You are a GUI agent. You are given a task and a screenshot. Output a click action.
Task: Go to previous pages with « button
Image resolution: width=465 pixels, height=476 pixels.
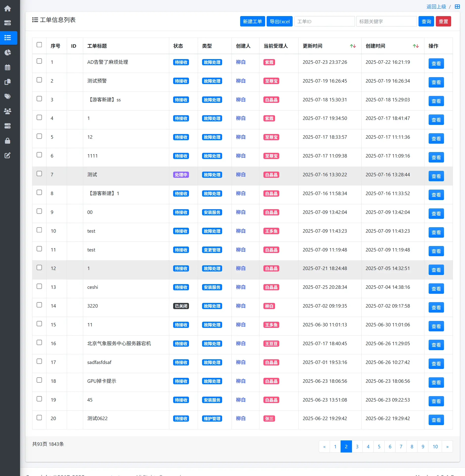[324, 447]
